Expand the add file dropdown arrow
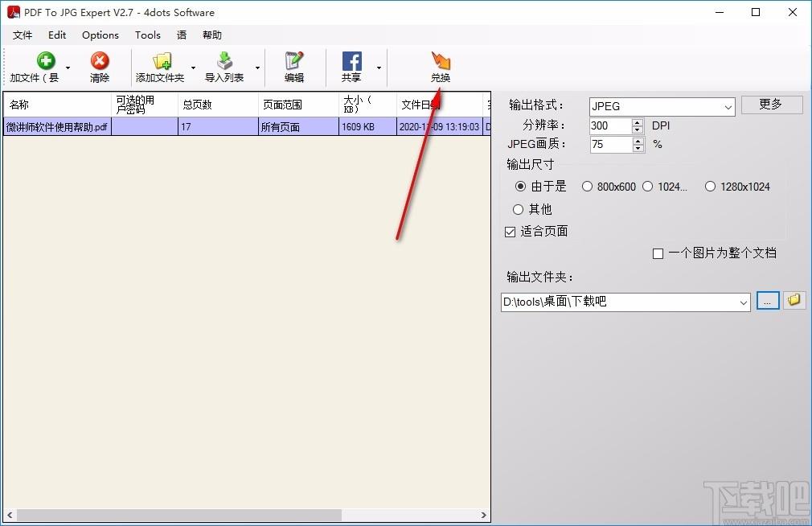The width and height of the screenshot is (812, 526). 68,68
